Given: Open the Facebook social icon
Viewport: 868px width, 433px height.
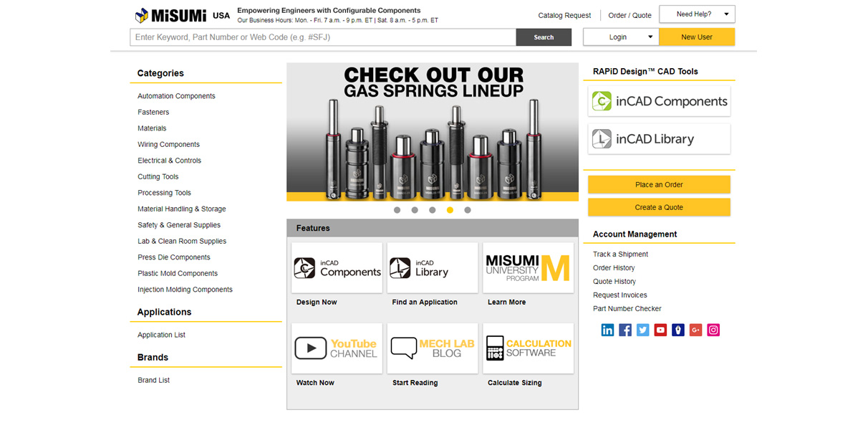Looking at the screenshot, I should [x=625, y=330].
